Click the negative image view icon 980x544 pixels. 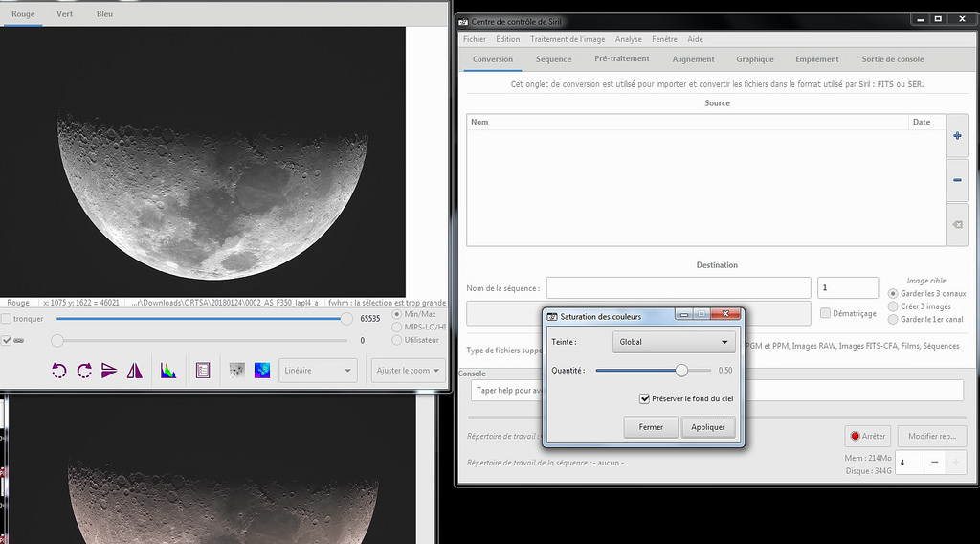[x=236, y=371]
